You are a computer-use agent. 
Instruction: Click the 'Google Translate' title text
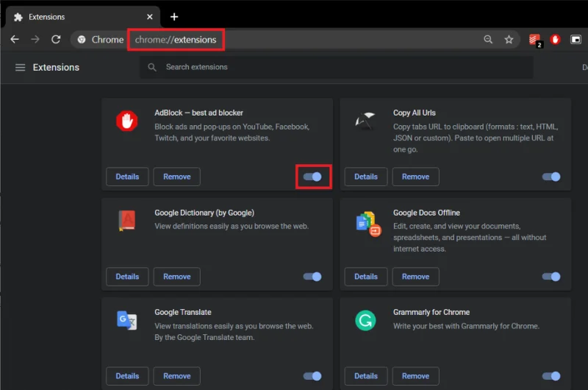click(183, 312)
